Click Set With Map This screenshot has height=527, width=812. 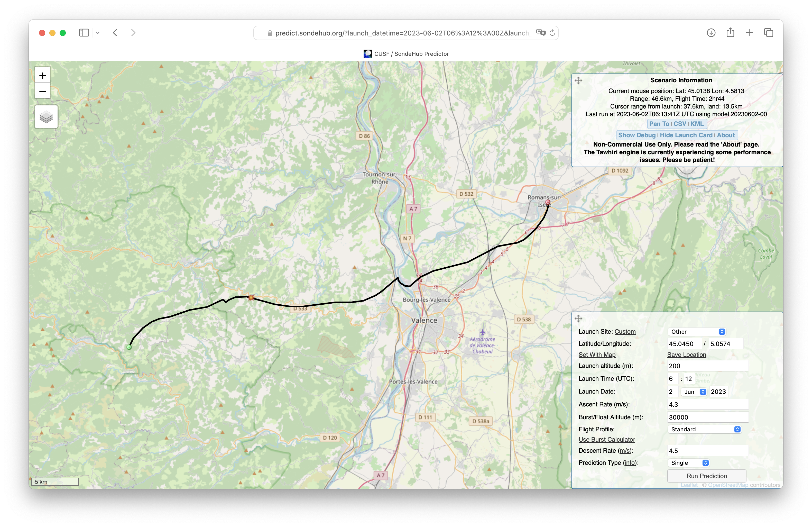click(597, 355)
